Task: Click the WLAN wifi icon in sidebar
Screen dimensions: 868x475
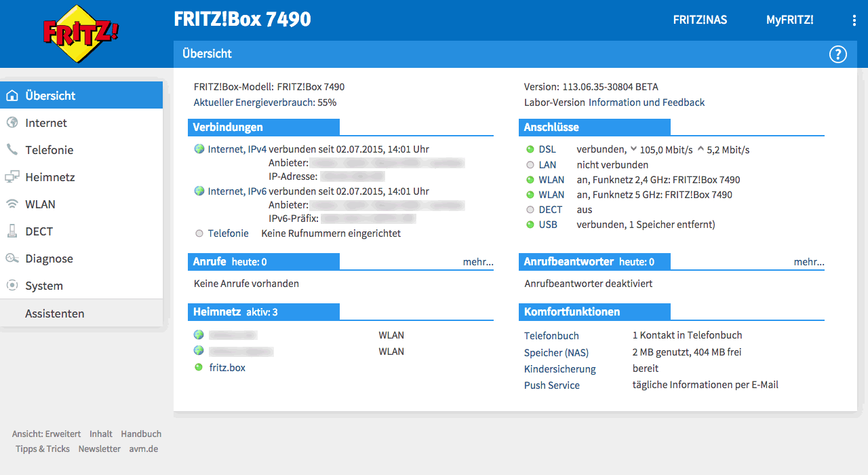Action: (x=12, y=204)
